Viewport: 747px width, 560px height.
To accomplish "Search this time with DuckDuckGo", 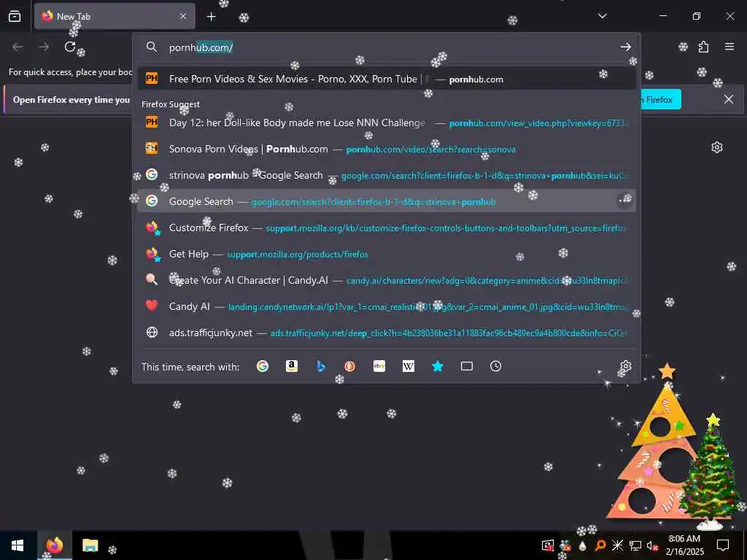I will (350, 366).
